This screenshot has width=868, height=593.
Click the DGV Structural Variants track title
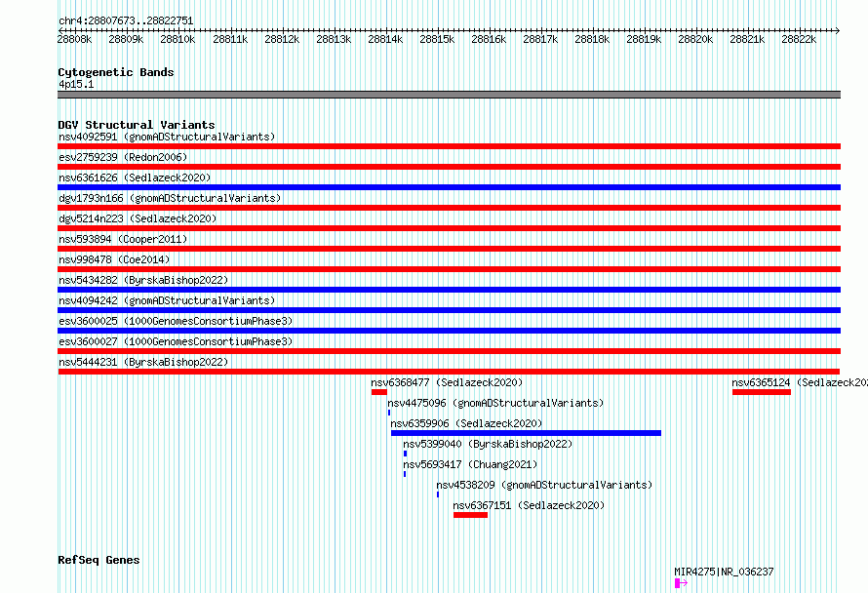coord(137,125)
